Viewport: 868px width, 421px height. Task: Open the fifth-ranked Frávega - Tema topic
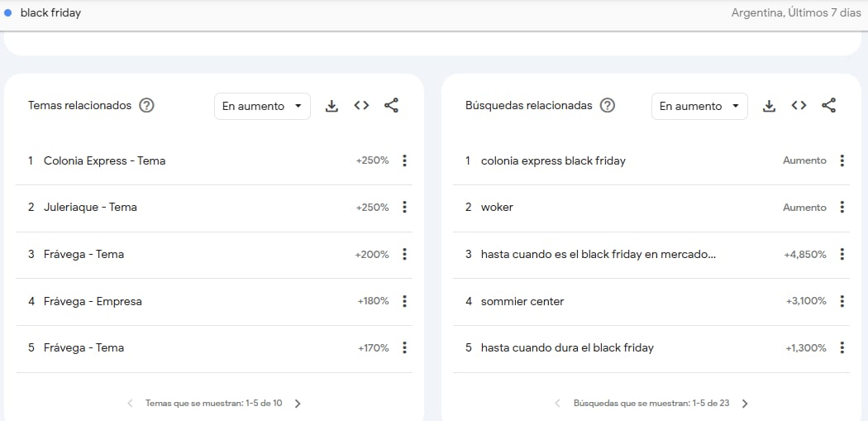pos(83,348)
